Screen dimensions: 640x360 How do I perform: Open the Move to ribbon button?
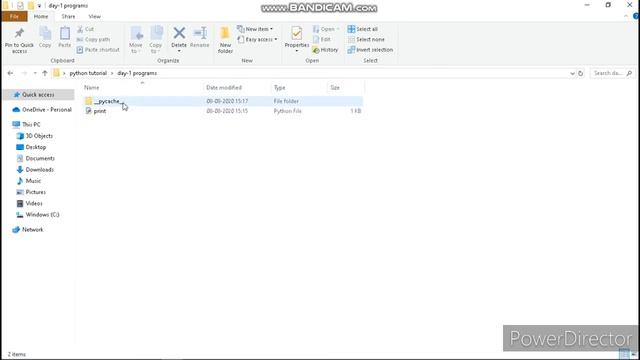pyautogui.click(x=136, y=40)
